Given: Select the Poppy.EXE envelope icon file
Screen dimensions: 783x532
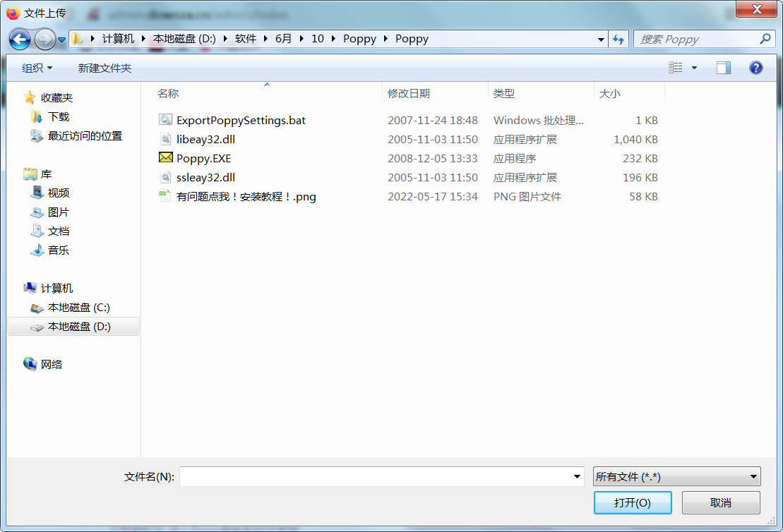Looking at the screenshot, I should coord(195,158).
